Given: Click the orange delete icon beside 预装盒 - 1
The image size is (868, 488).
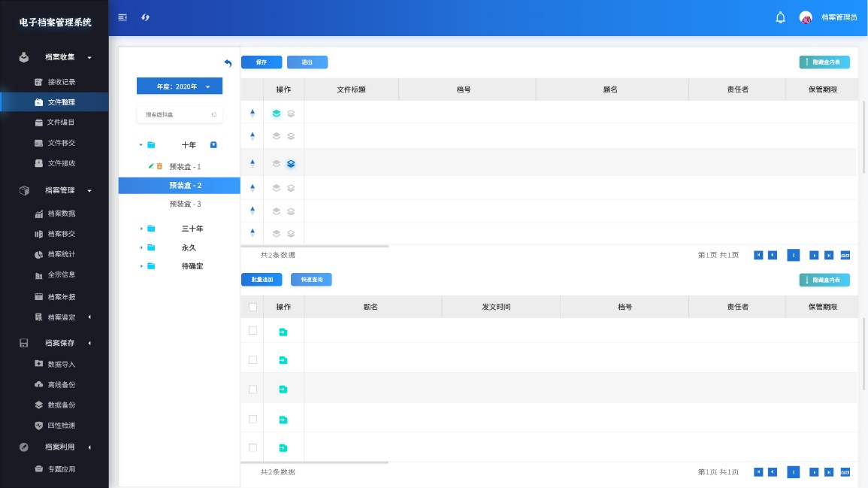Looking at the screenshot, I should (x=159, y=166).
